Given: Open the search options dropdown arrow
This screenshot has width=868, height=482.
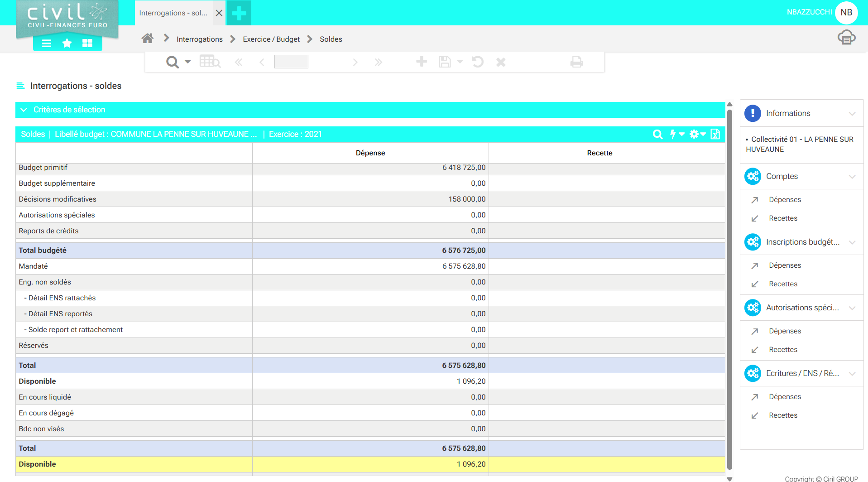Looking at the screenshot, I should (x=187, y=62).
